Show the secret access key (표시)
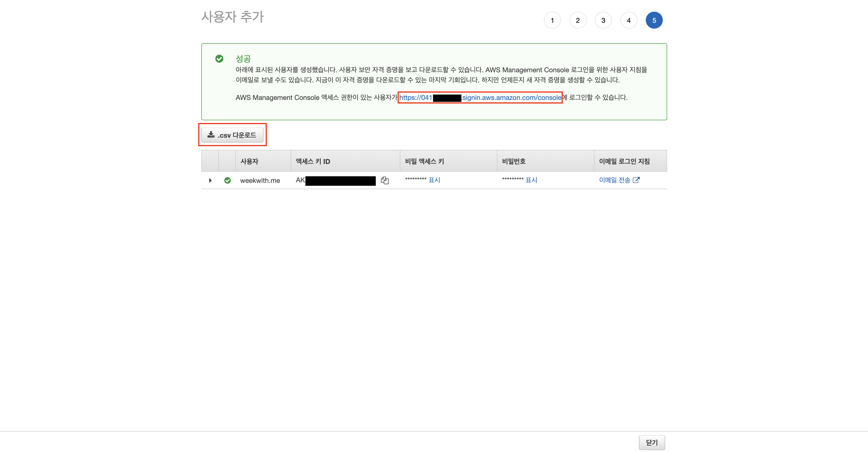Viewport: 868px width, 452px height. (434, 180)
